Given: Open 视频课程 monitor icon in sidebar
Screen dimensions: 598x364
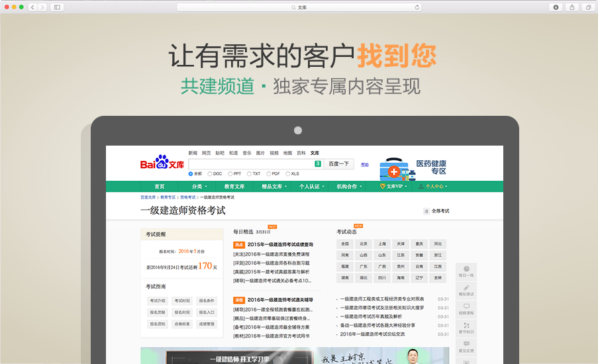Looking at the screenshot, I should tap(466, 307).
